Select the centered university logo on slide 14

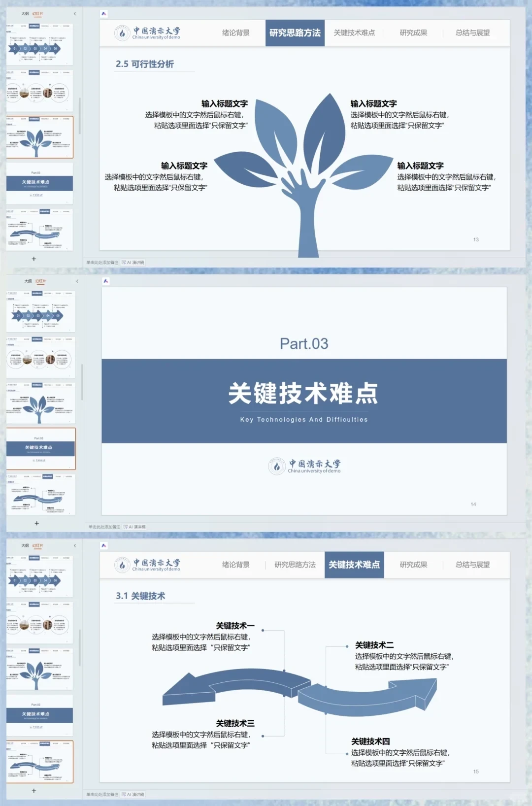tap(304, 466)
